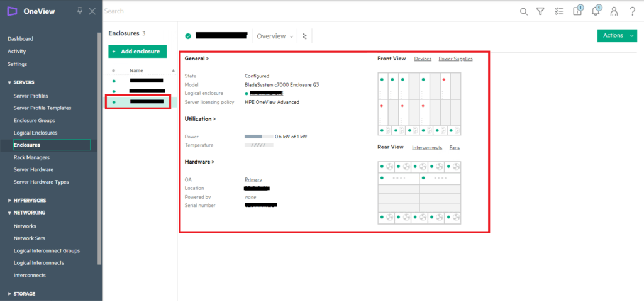Open Network Sets

point(30,238)
